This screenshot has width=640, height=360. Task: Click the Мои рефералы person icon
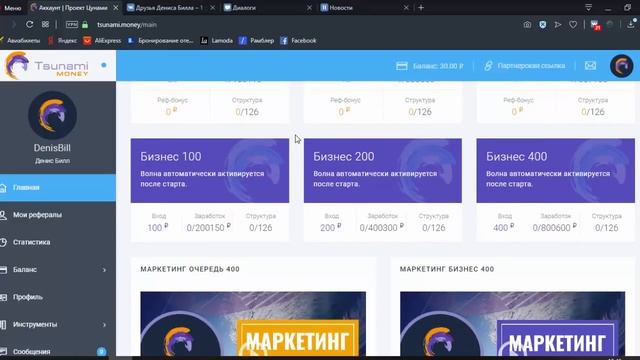[3, 215]
